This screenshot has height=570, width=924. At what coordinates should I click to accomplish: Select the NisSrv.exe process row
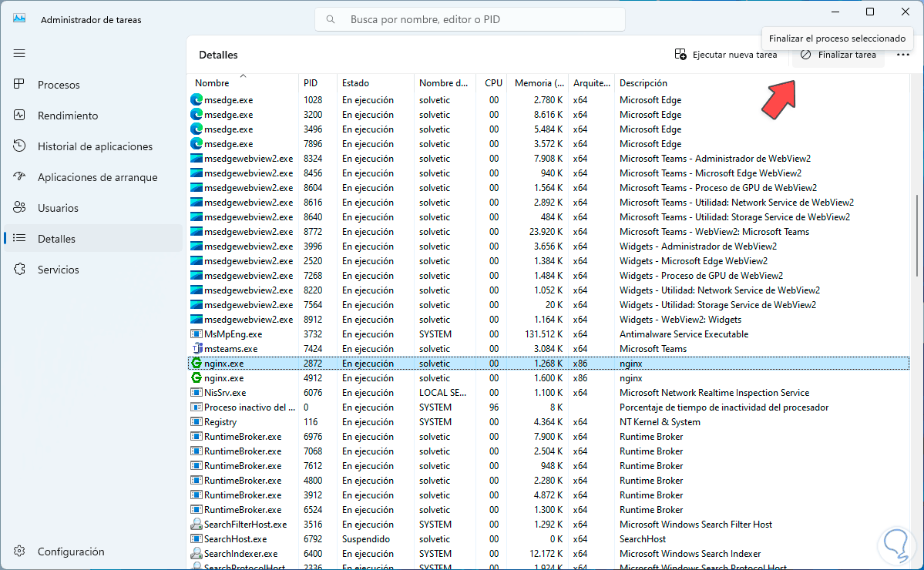pyautogui.click(x=549, y=393)
